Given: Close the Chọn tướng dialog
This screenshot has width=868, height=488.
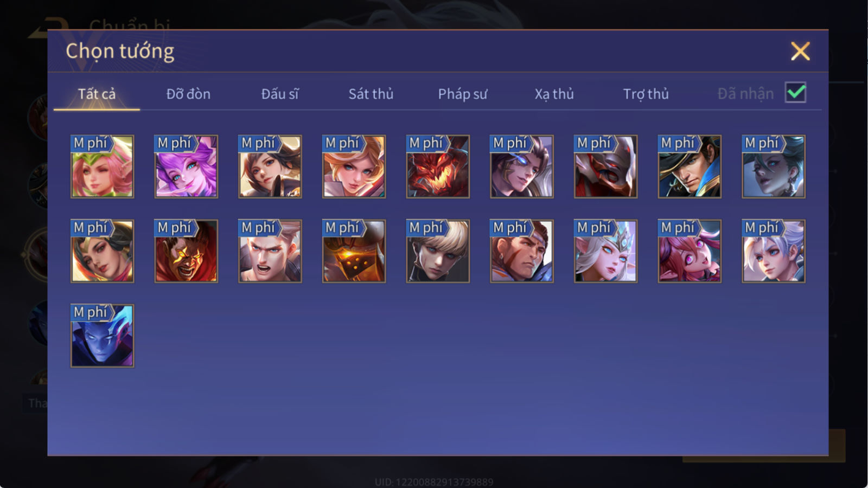Looking at the screenshot, I should (800, 52).
